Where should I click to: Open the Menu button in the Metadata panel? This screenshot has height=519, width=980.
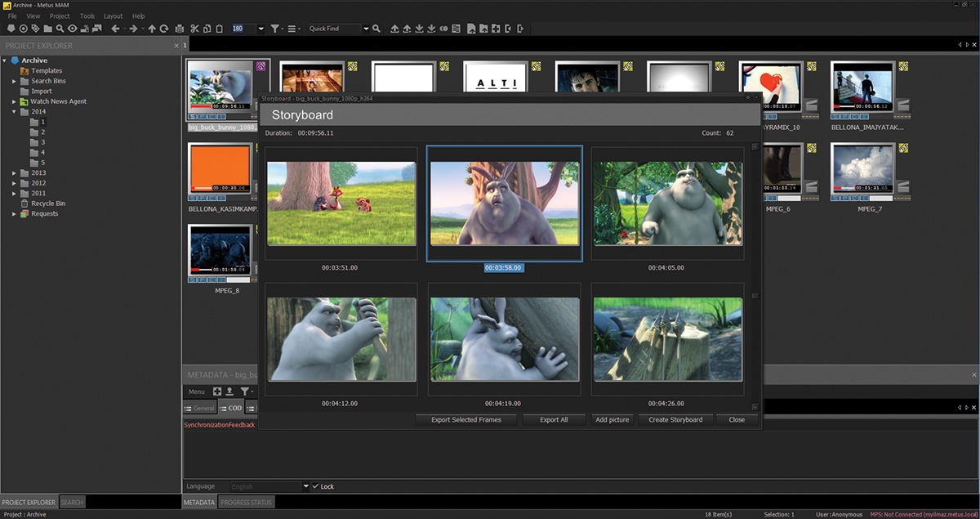click(197, 391)
